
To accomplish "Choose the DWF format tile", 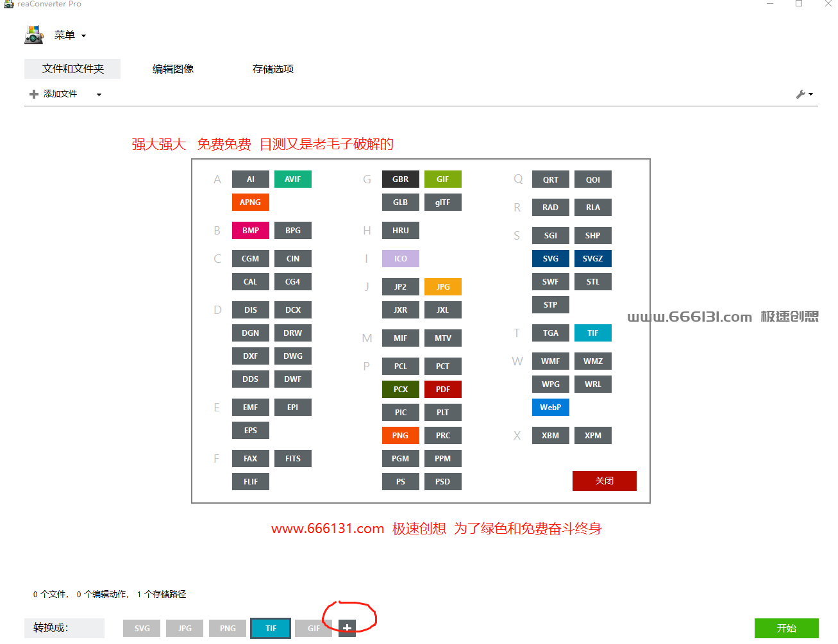I will point(293,379).
